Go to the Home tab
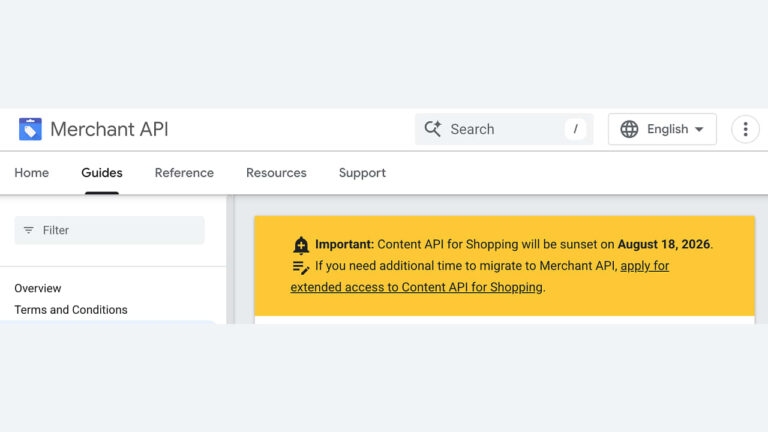The width and height of the screenshot is (768, 432). click(x=32, y=173)
